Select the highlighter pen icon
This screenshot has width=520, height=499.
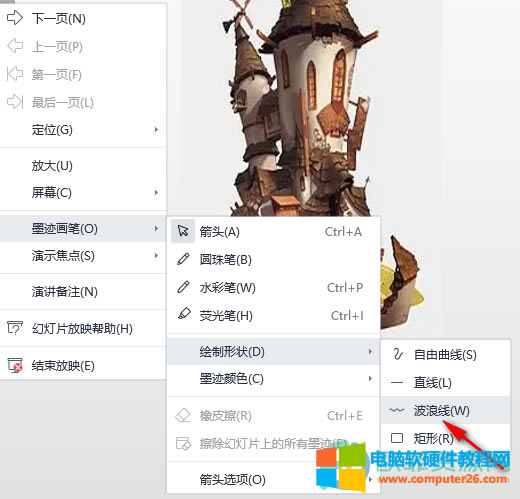click(184, 314)
